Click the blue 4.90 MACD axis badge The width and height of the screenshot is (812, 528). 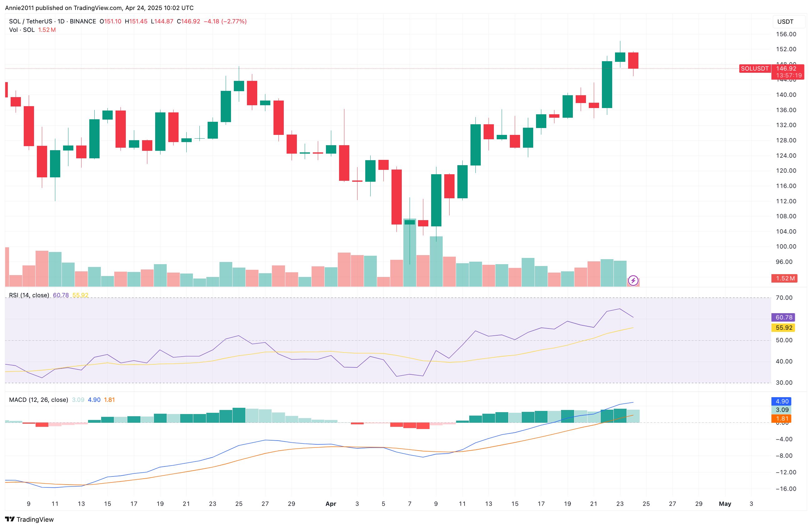pyautogui.click(x=782, y=401)
